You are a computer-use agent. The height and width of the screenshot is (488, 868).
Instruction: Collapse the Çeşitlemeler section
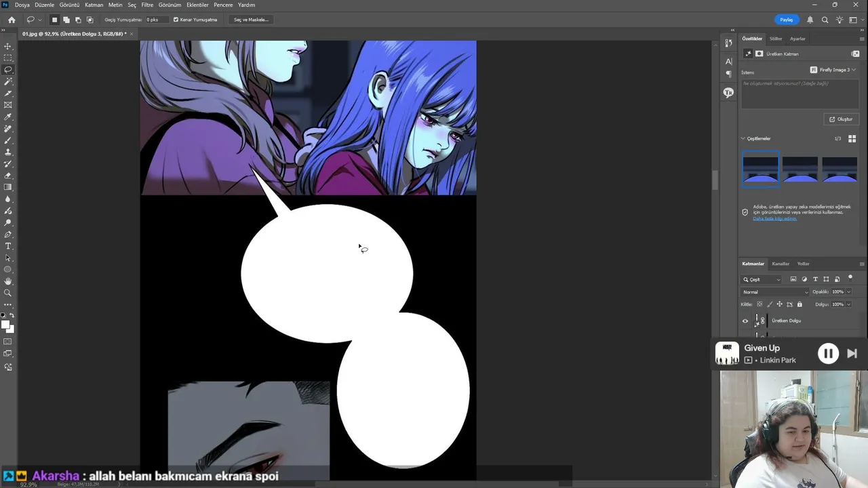point(743,138)
